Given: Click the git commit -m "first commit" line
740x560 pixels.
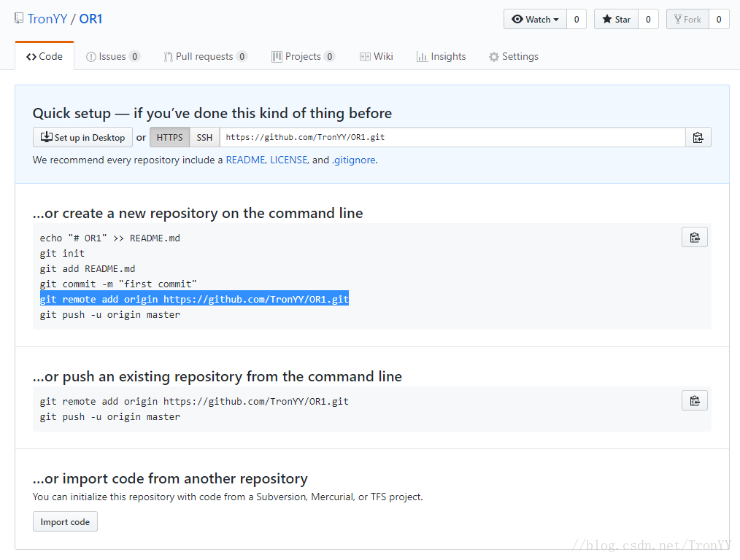Looking at the screenshot, I should (x=118, y=284).
